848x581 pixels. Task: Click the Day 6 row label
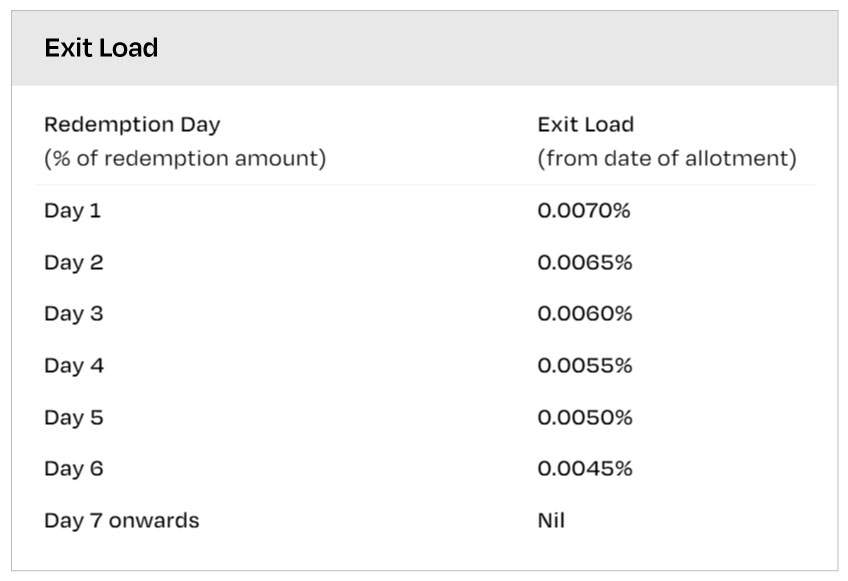tap(73, 469)
